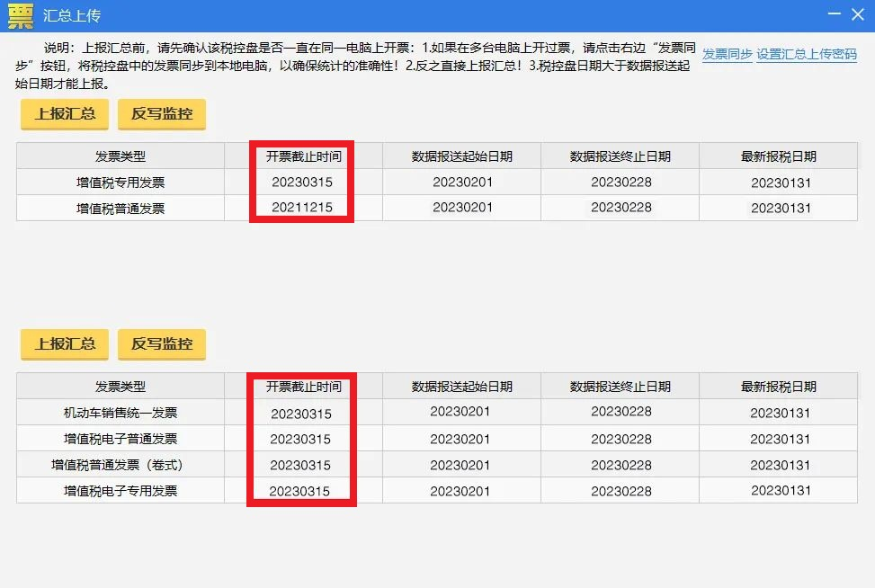
Task: Click 20230228 in the 增值税专用发票 row
Action: pos(621,182)
